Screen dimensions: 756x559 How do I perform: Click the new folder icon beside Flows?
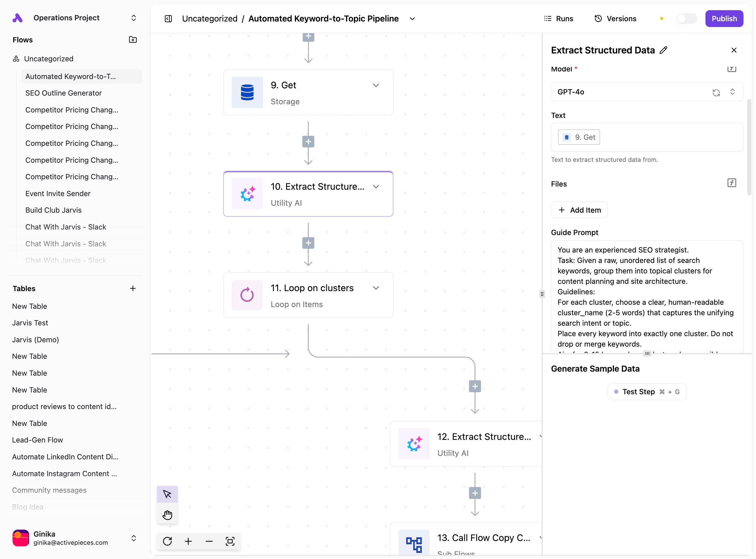(x=133, y=40)
